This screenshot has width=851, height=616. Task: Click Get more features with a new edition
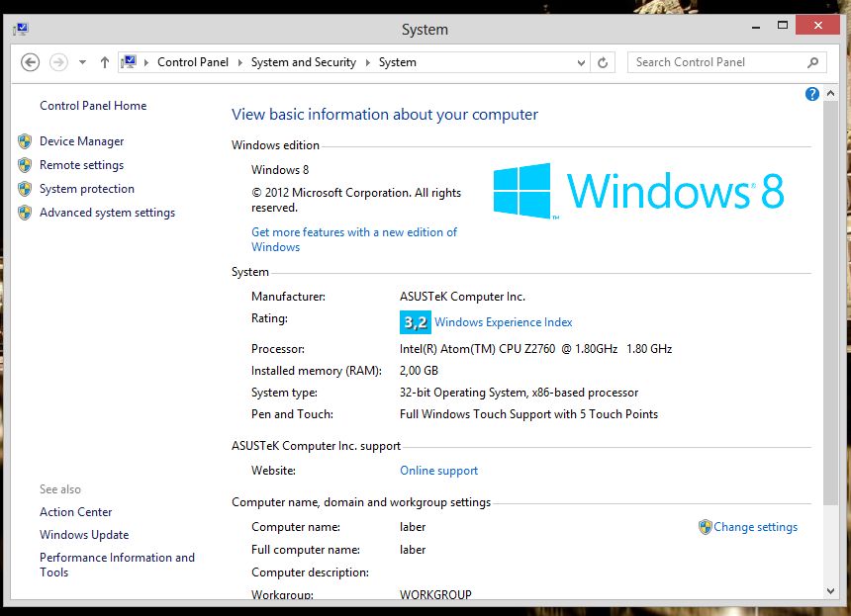click(354, 239)
